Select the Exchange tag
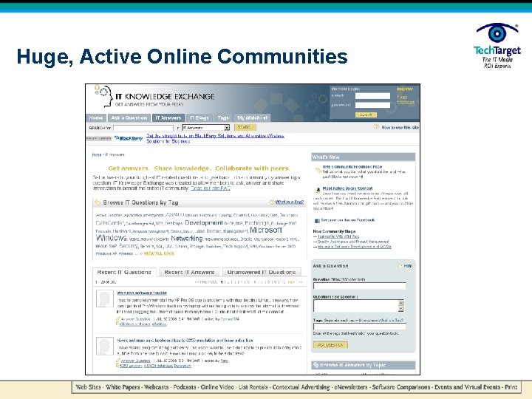This screenshot has height=399, width=532. pyautogui.click(x=257, y=223)
